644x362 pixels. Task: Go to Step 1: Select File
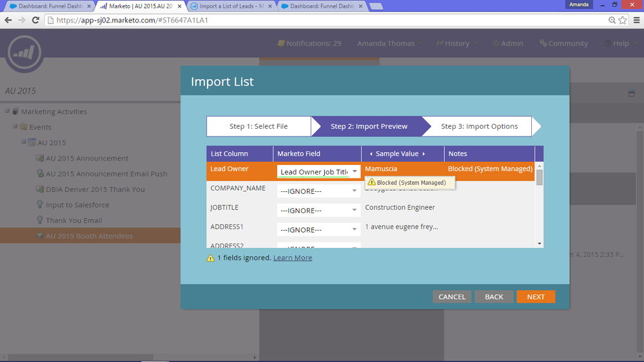click(259, 126)
